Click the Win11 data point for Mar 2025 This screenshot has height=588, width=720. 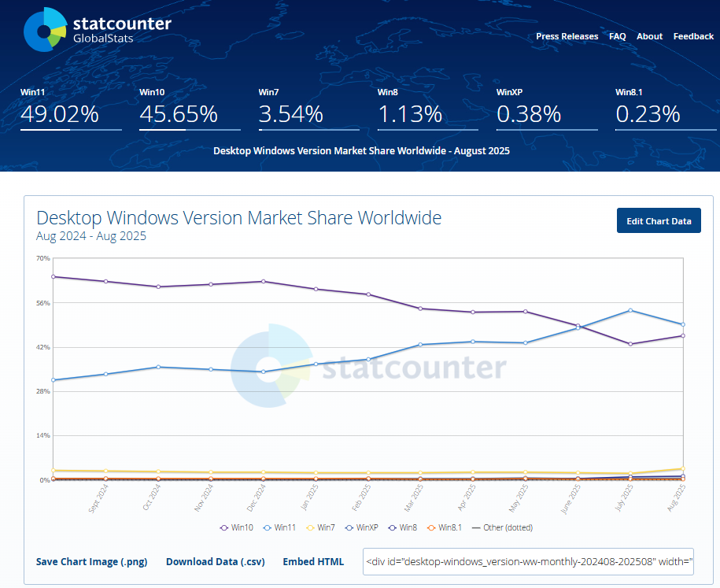pyautogui.click(x=421, y=345)
